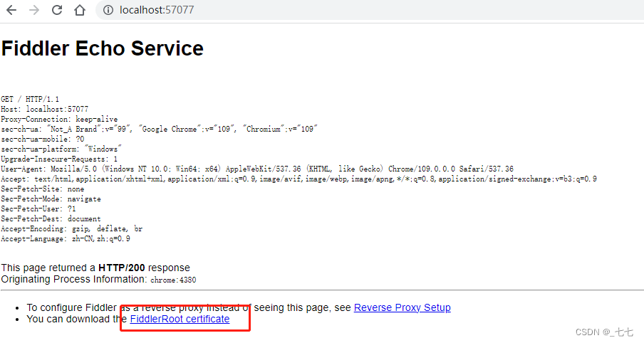Select the Accept: text/html header line
Image resolution: width=644 pixels, height=343 pixels.
coord(299,179)
